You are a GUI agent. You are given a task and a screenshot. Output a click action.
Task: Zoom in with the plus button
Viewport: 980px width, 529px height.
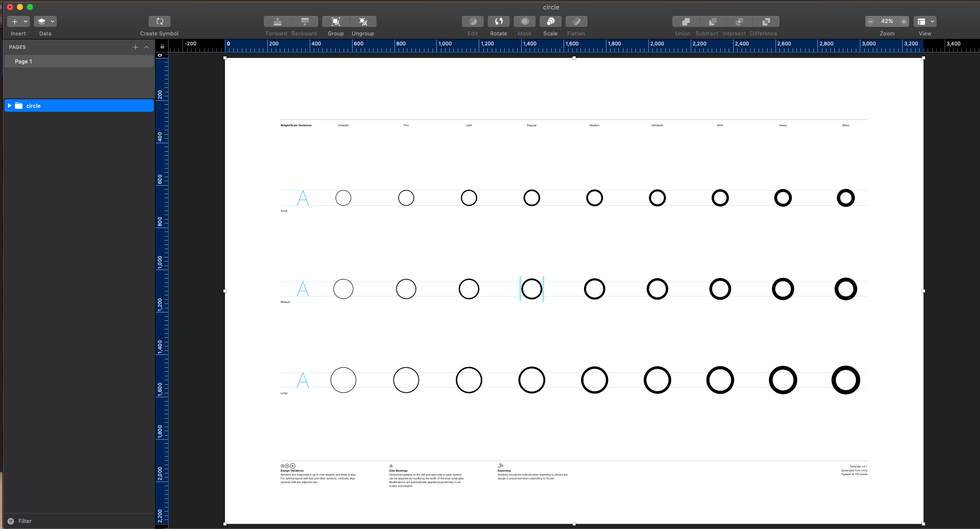point(904,21)
